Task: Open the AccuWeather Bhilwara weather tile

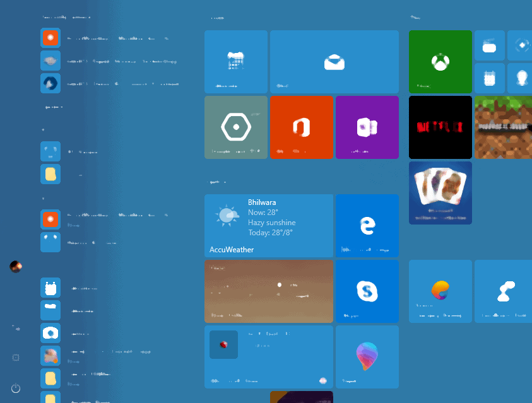Action: (x=269, y=225)
